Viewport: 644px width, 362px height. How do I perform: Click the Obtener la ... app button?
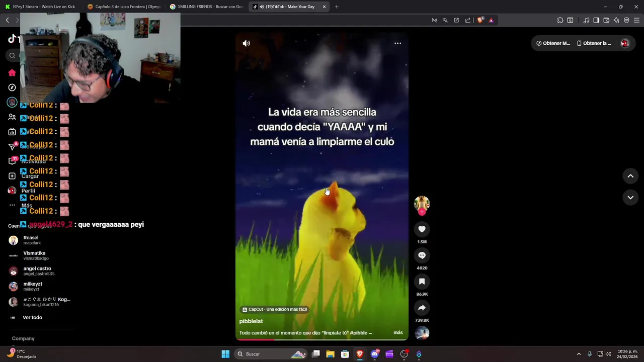[x=594, y=43]
